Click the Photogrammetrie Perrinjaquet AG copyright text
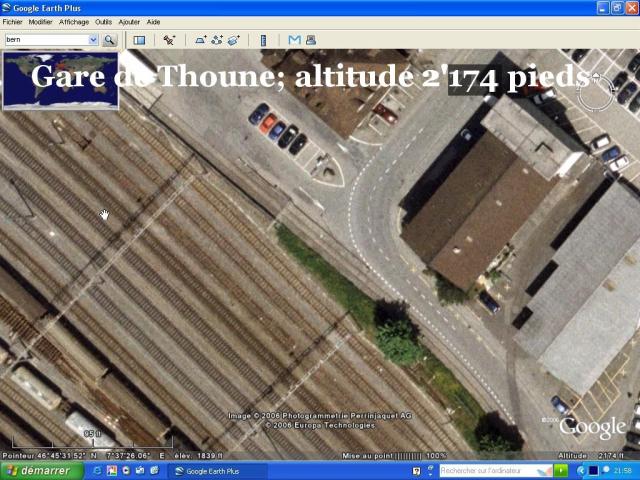640x480 pixels. pos(320,416)
